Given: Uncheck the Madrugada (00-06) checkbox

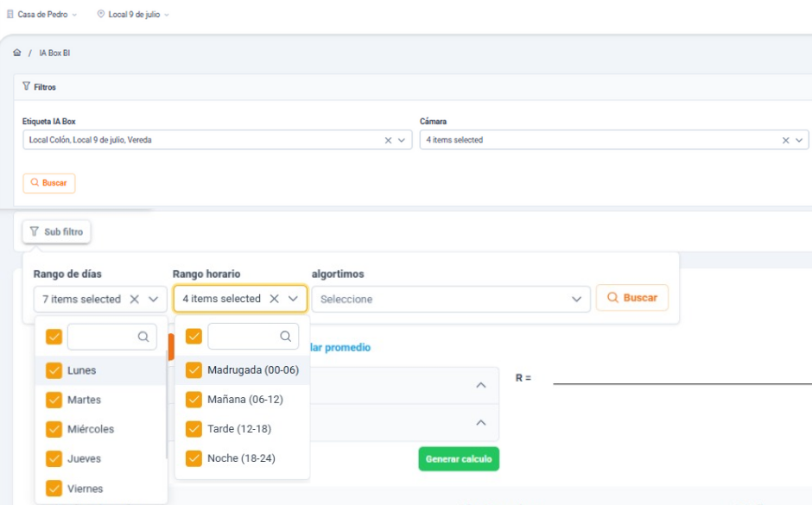Looking at the screenshot, I should coord(193,370).
